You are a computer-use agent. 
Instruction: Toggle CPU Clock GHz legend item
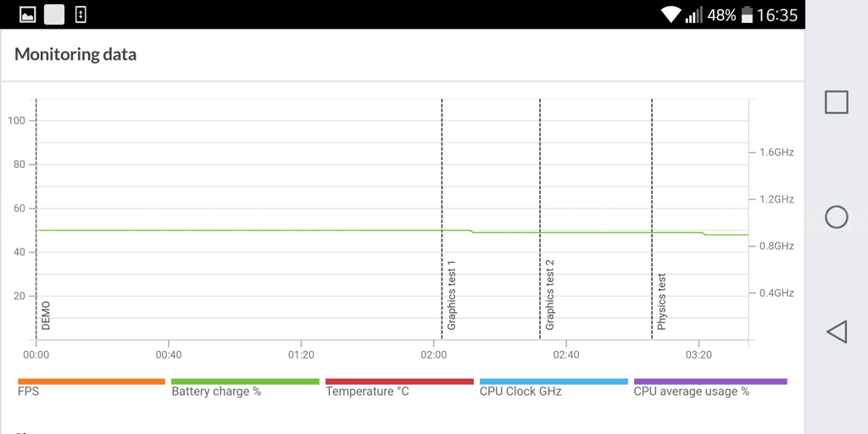coord(520,392)
